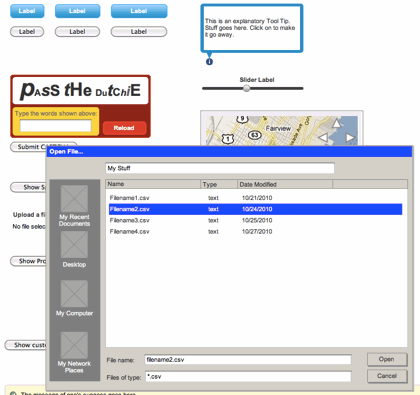Click the widest blue Label button
This screenshot has width=420, height=395.
point(139,11)
